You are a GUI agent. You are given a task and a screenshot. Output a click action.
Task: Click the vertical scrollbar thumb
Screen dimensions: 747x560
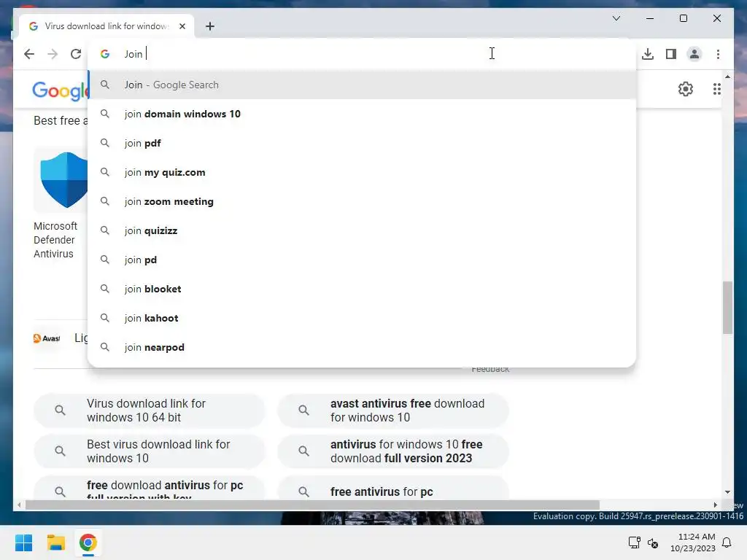pyautogui.click(x=727, y=308)
